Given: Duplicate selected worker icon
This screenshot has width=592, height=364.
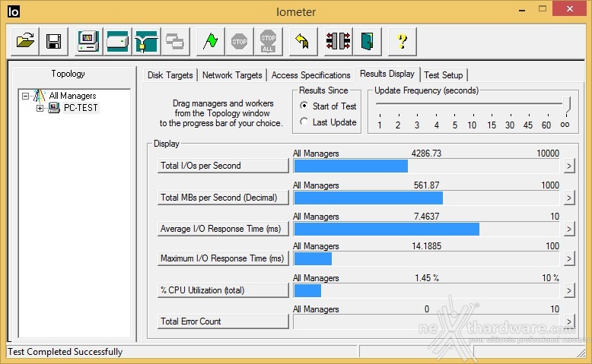Looking at the screenshot, I should coord(175,42).
